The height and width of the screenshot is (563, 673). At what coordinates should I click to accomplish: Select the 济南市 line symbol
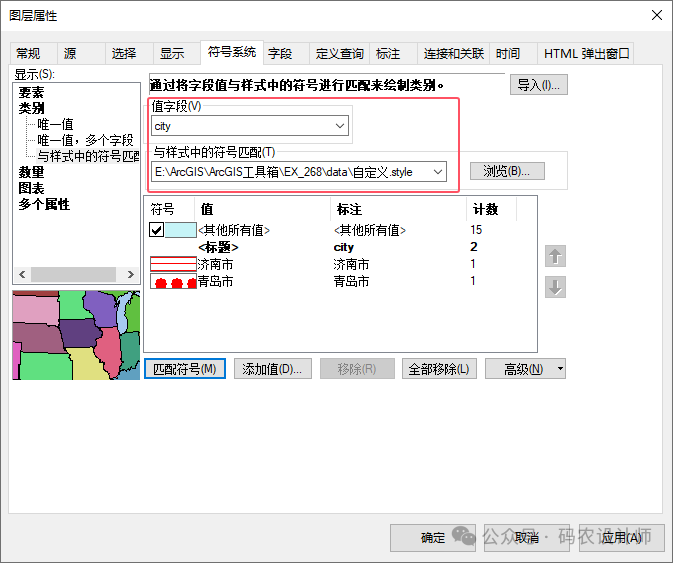point(172,264)
